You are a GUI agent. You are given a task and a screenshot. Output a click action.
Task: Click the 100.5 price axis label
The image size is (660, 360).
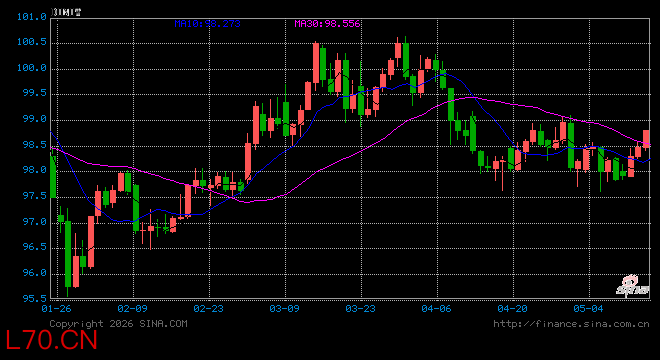32,42
